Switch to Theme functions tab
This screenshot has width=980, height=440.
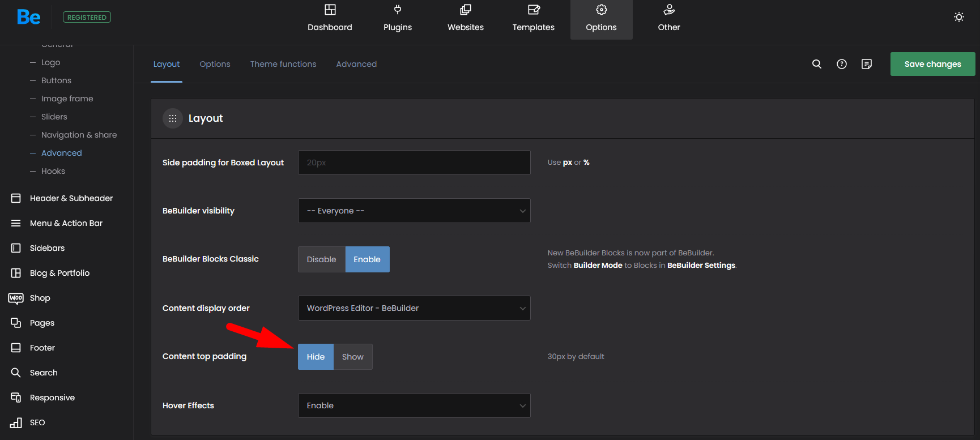(x=283, y=64)
